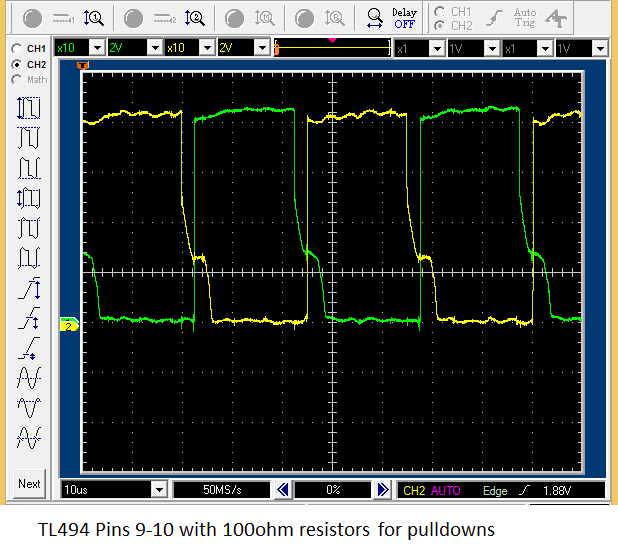Screen dimensions: 618x546
Task: Click the pink trigger position marker
Action: 332,40
